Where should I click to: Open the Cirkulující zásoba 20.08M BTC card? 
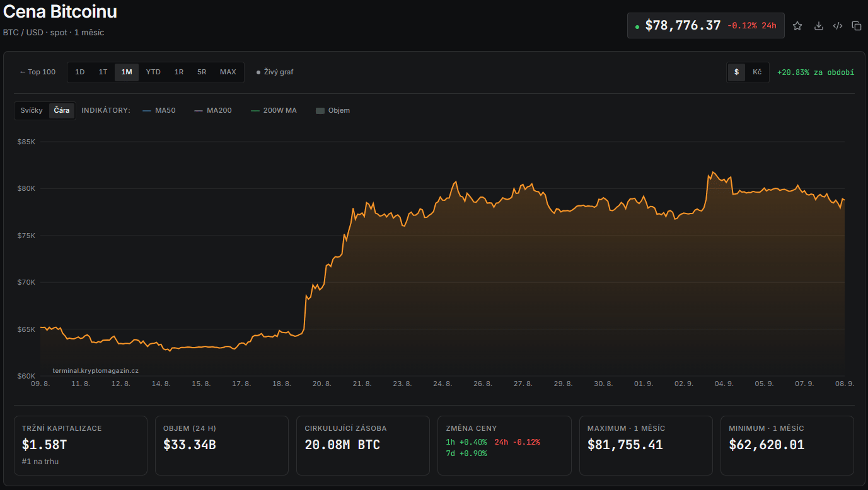pos(363,445)
